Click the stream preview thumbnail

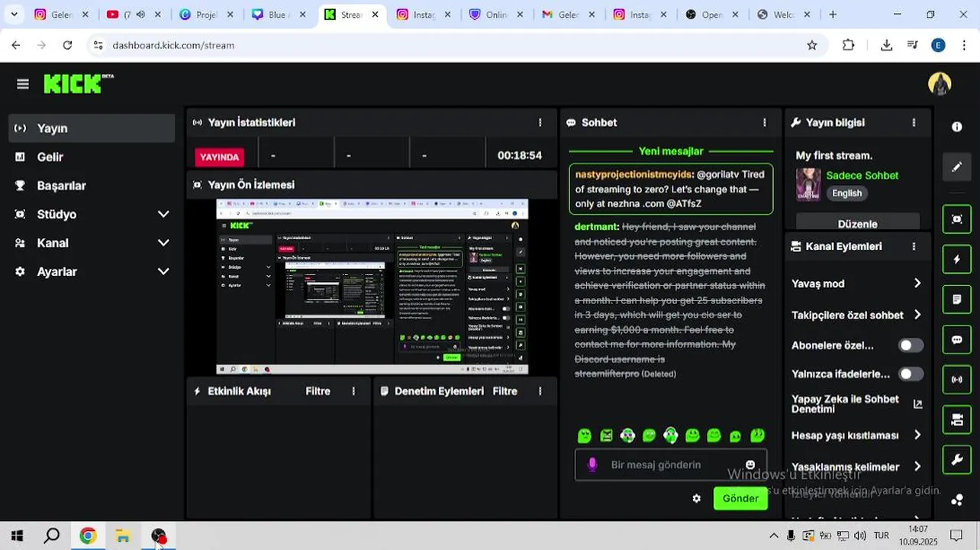pyautogui.click(x=372, y=286)
